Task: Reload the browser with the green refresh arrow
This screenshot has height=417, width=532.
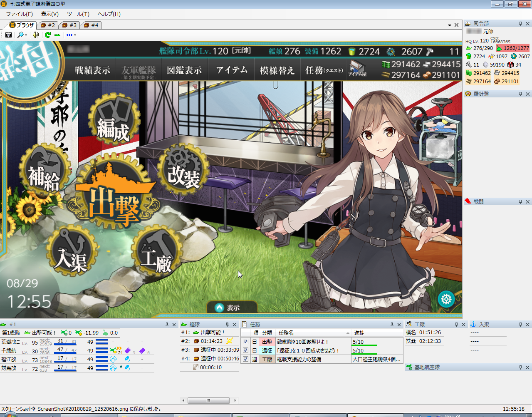Action: click(48, 35)
